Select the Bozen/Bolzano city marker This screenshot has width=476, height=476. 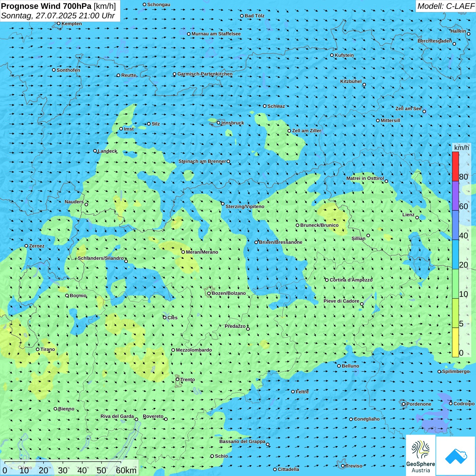pos(209,293)
